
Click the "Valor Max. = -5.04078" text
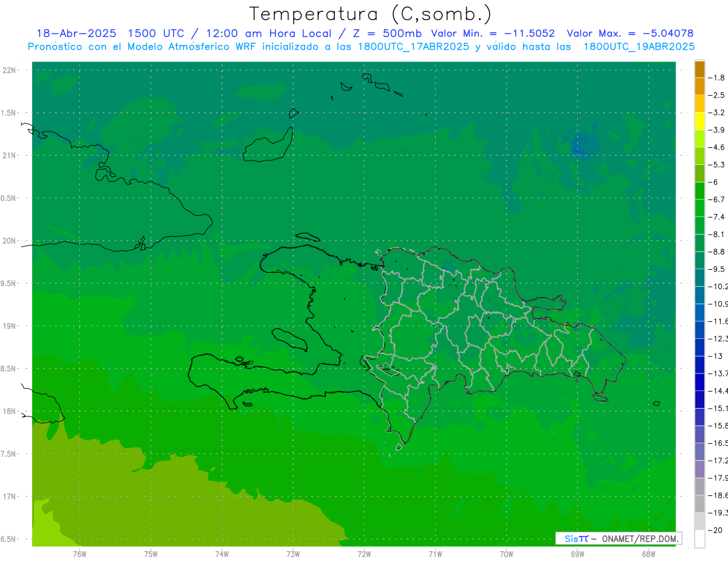click(630, 33)
